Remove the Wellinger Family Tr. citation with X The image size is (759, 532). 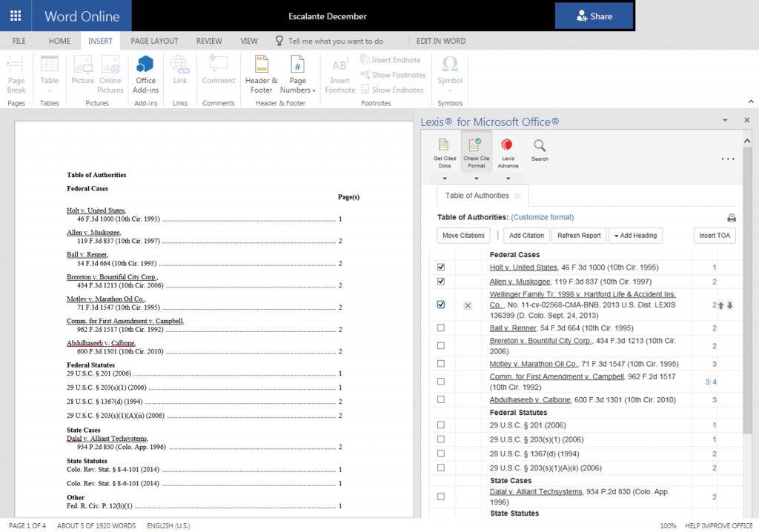pyautogui.click(x=468, y=305)
